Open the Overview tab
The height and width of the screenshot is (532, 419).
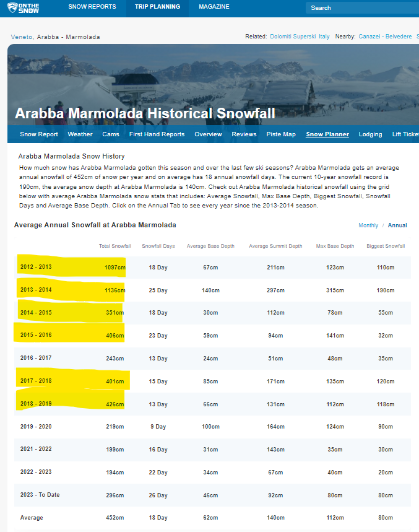208,134
